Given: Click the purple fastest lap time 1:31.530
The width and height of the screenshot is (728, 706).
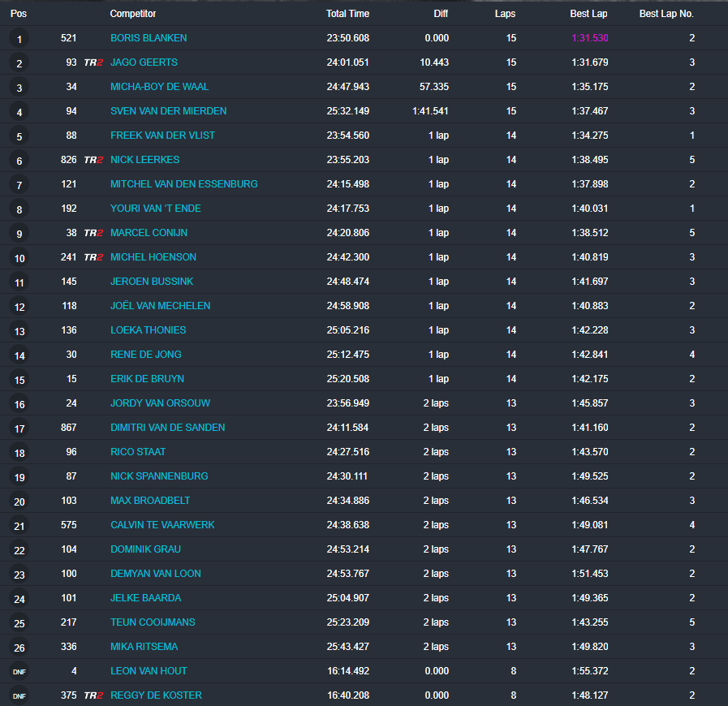Looking at the screenshot, I should 589,38.
